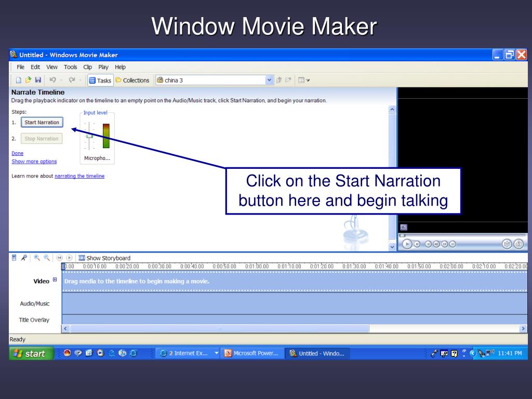This screenshot has width=532, height=399.
Task: Switch to Show Storyboard view
Action: tap(104, 258)
